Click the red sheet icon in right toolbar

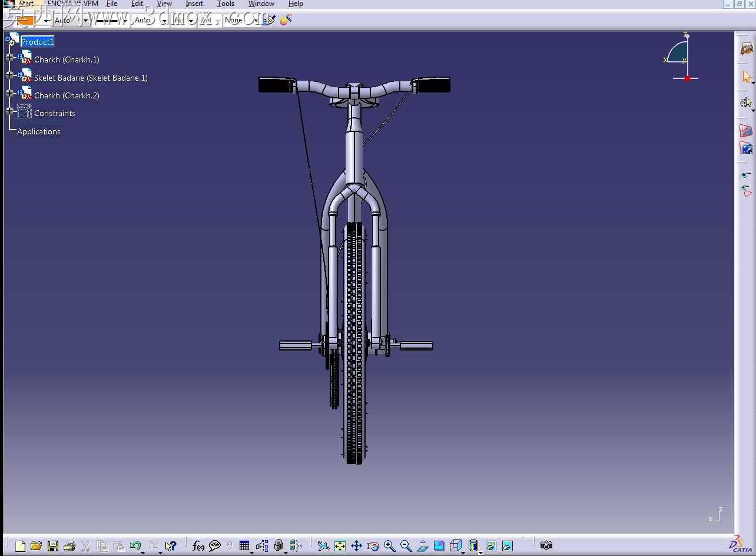746,131
